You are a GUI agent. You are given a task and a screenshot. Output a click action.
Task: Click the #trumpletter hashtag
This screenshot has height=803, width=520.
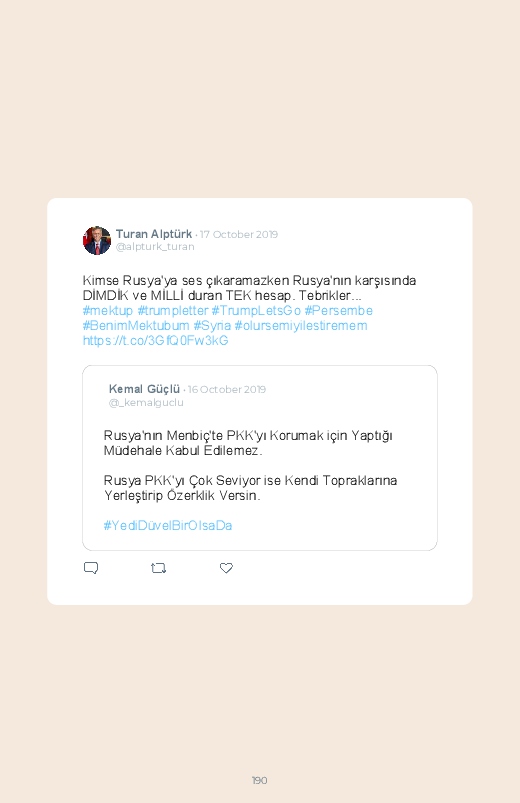pos(173,311)
